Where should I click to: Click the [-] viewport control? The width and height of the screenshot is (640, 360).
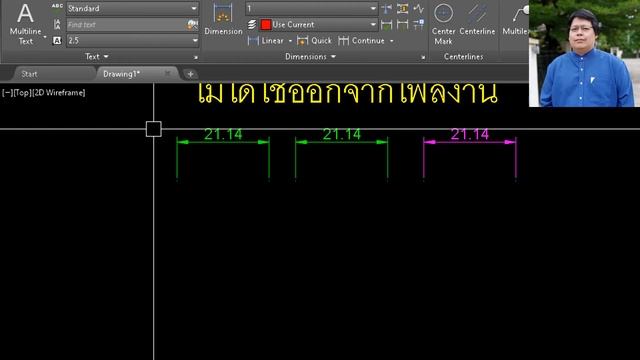point(7,93)
